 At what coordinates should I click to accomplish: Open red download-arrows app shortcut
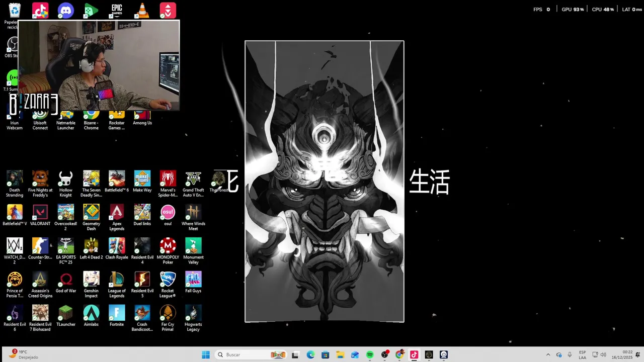tap(168, 11)
